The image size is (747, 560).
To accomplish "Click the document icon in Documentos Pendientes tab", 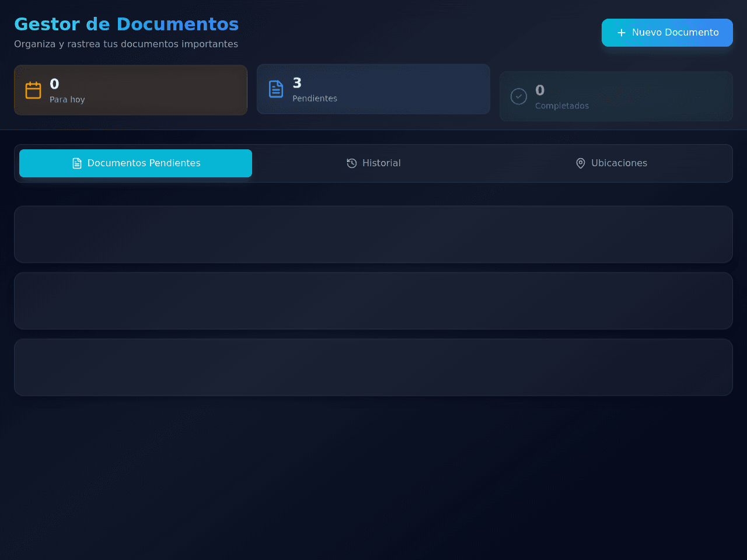I will point(77,163).
